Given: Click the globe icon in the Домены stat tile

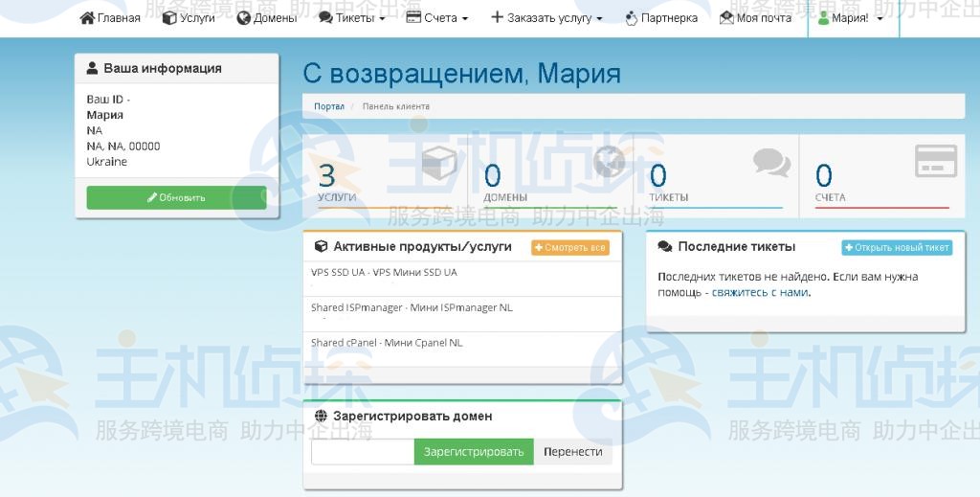Looking at the screenshot, I should coord(610,161).
